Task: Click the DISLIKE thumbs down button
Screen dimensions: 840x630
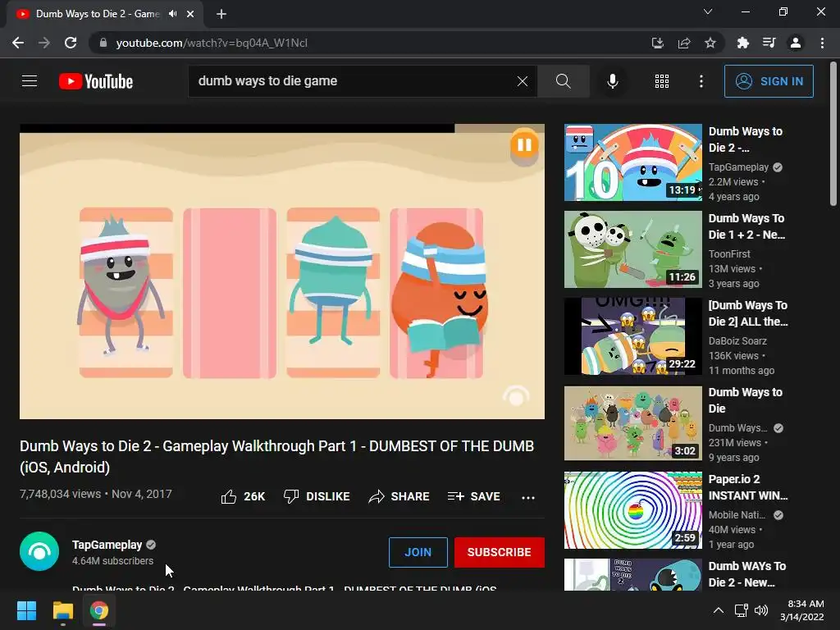Action: (x=317, y=496)
